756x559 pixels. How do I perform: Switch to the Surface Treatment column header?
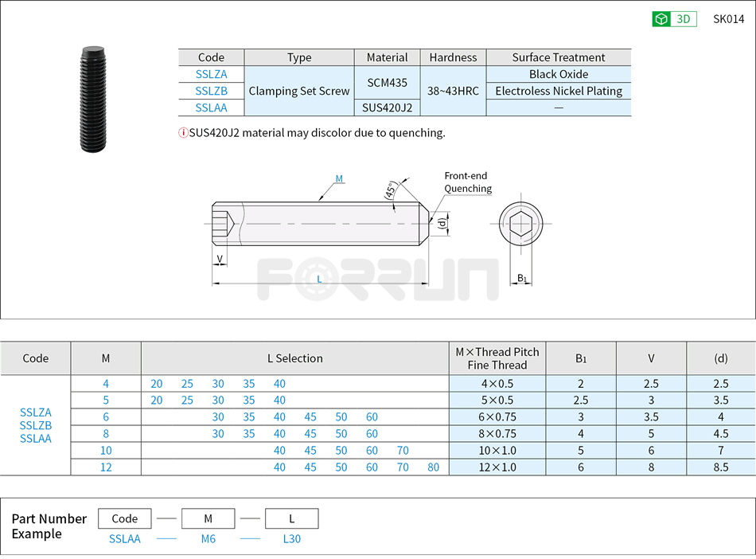(558, 57)
